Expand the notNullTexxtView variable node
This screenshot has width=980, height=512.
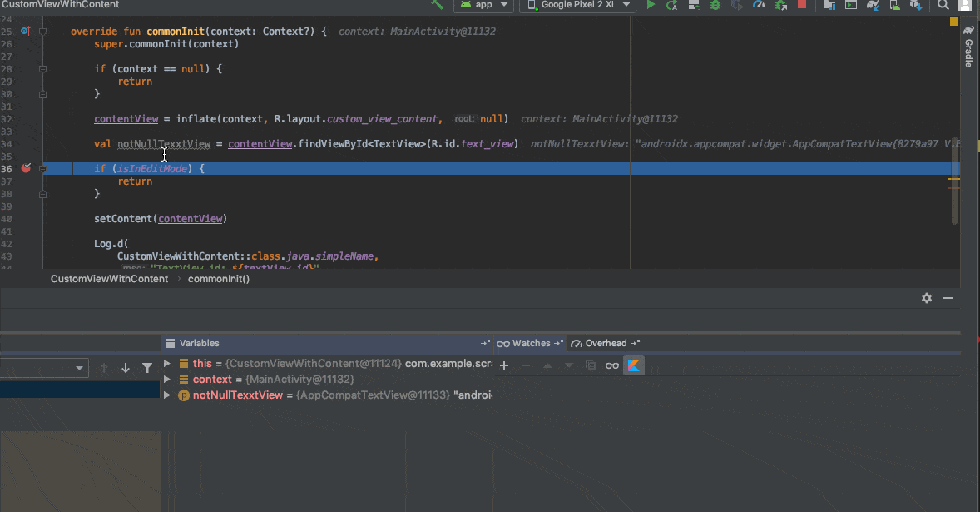point(167,395)
